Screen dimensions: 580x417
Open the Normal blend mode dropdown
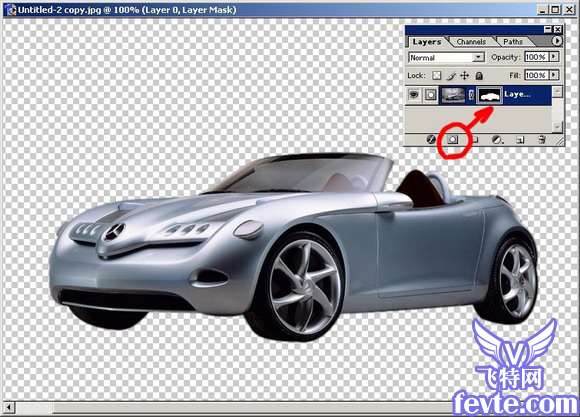coord(446,57)
